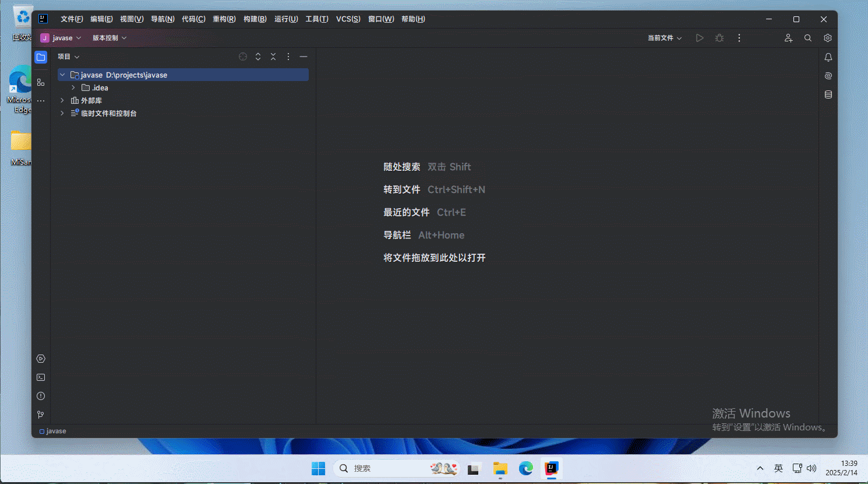
Task: Open the Structure tool window icon
Action: pyautogui.click(x=41, y=82)
